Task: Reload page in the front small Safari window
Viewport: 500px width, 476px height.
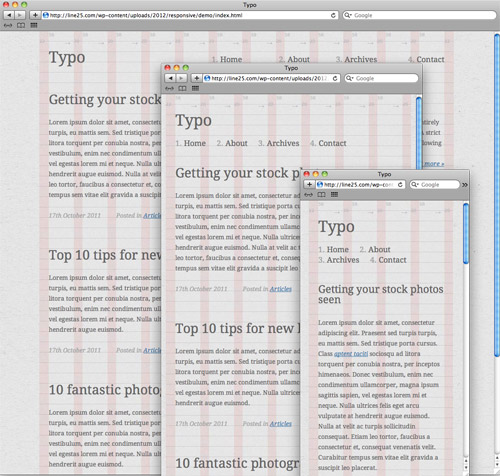Action: coord(400,184)
